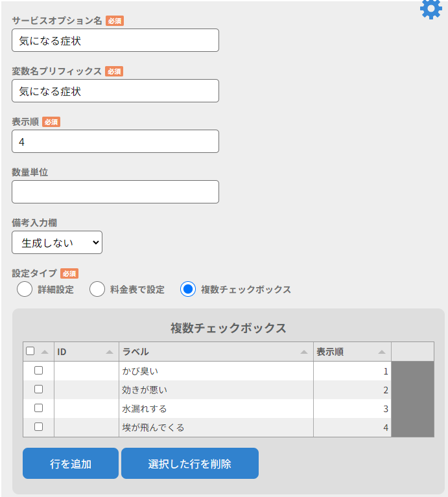448x497 pixels.
Task: Click sort arrow in ID column header
Action: point(110,352)
